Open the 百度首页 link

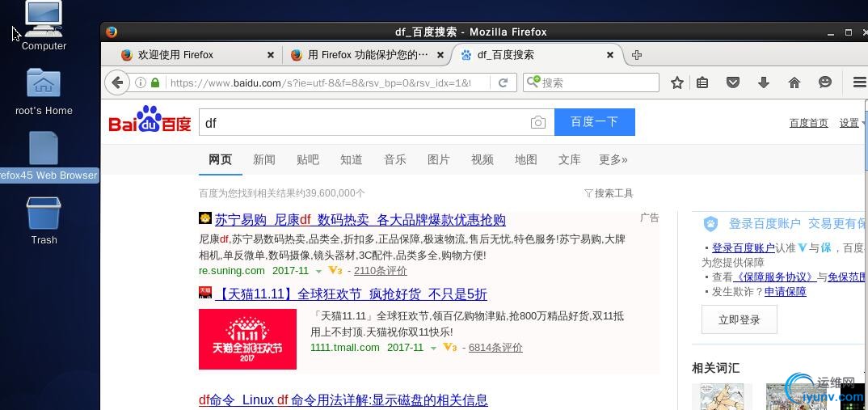809,123
